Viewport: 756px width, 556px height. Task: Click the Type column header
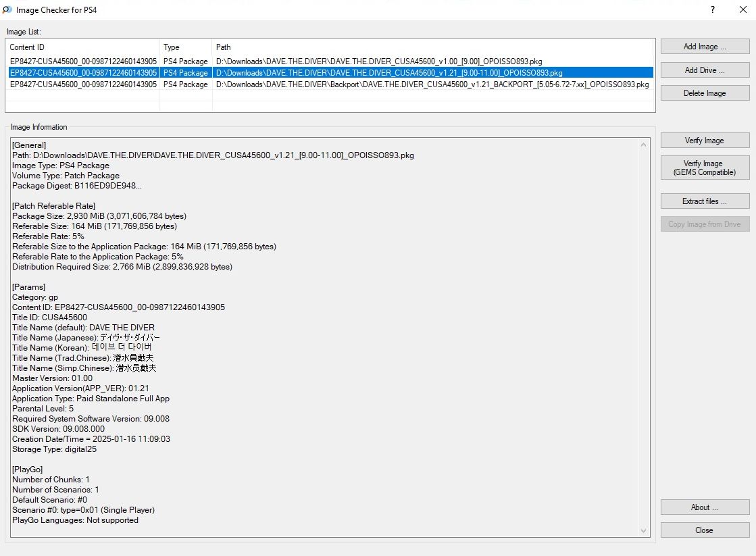pyautogui.click(x=185, y=47)
